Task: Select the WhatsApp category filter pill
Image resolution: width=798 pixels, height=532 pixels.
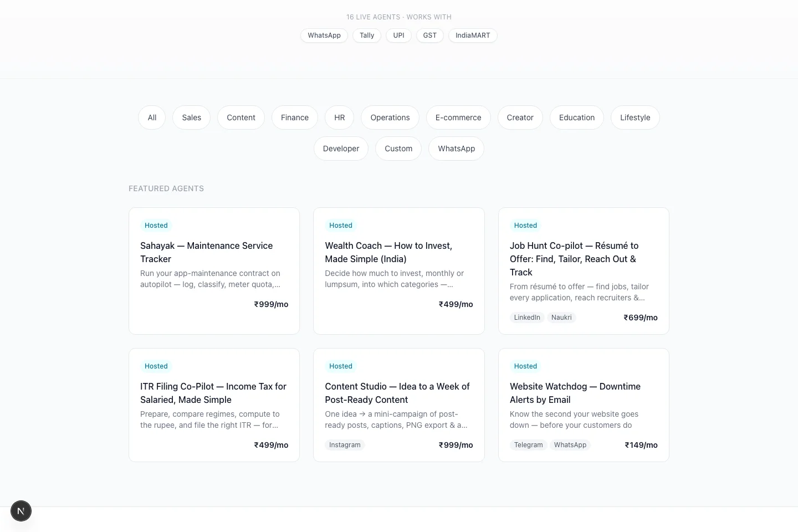Action: click(456, 149)
